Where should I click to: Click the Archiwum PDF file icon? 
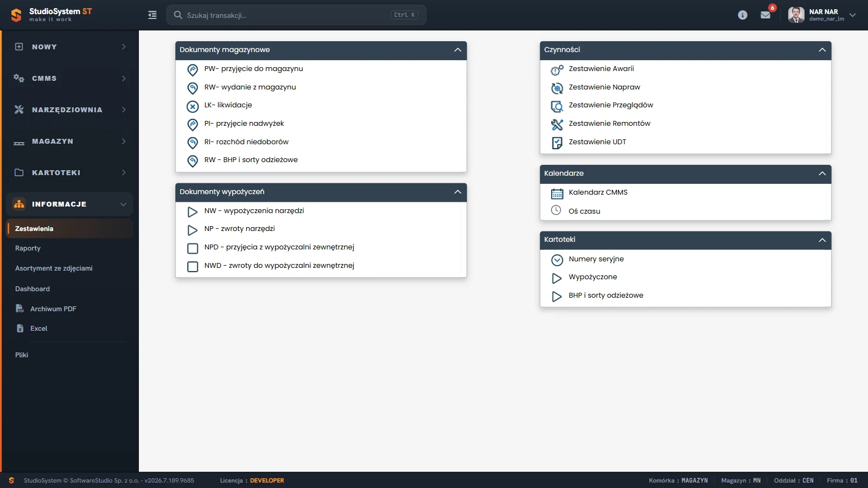pos(20,309)
